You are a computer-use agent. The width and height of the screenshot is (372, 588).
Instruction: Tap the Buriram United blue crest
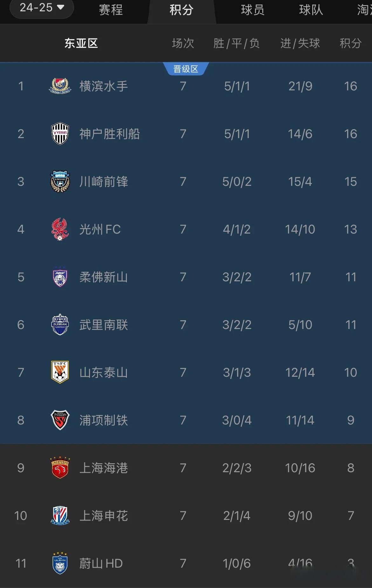tap(60, 325)
